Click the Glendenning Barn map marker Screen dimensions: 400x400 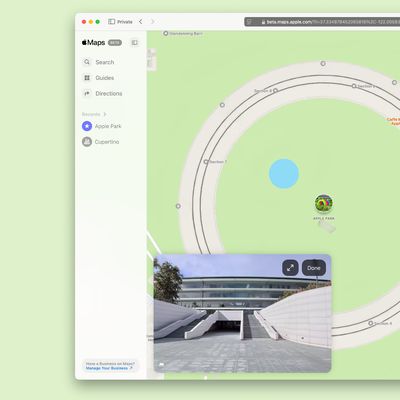pos(166,33)
